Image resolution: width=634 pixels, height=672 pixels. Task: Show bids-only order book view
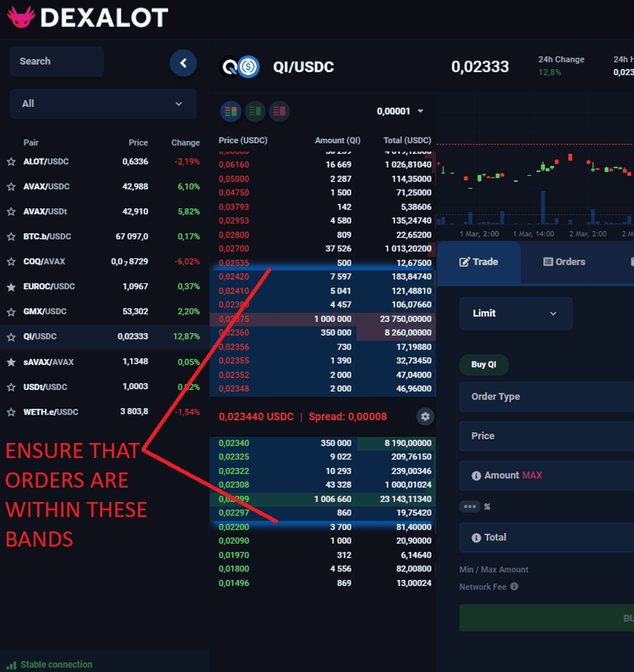(x=255, y=111)
